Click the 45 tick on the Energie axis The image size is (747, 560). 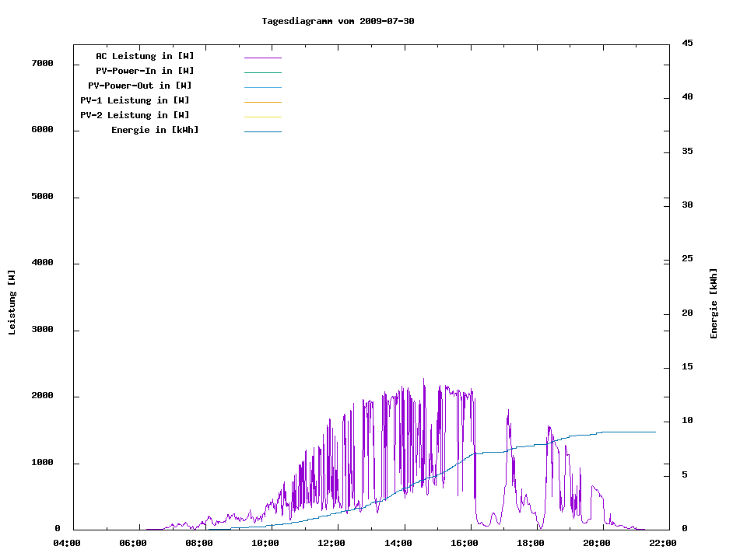click(687, 44)
